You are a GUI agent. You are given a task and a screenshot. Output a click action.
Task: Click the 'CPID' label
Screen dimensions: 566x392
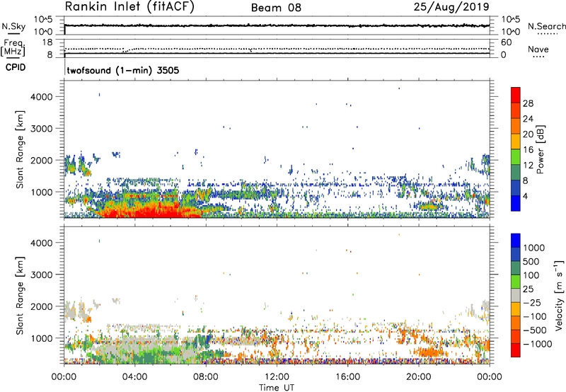pos(16,67)
